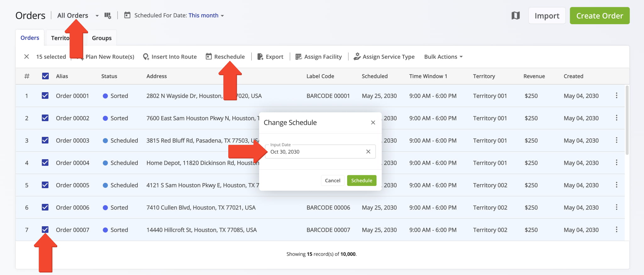Open the map view icon

(x=515, y=15)
